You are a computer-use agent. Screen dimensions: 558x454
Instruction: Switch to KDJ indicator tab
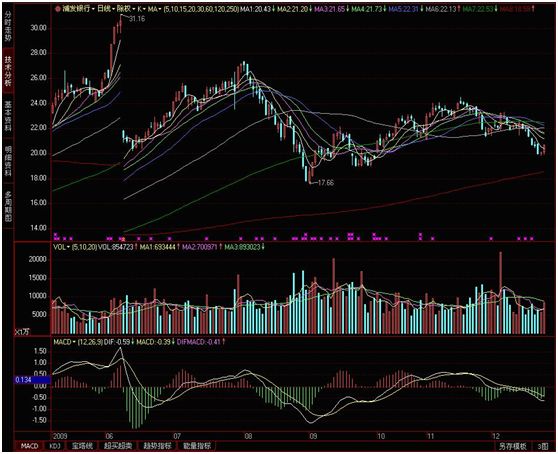click(x=55, y=446)
